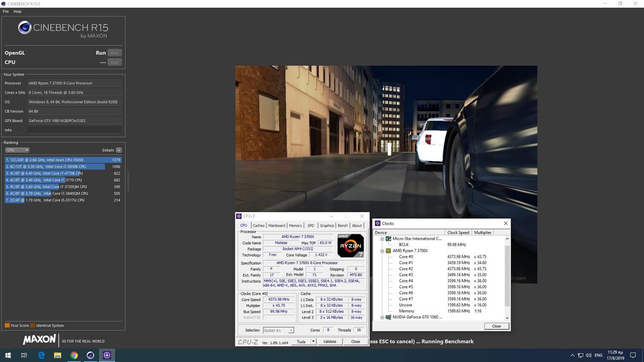
Task: Click the Validate button in CPU-Z
Action: point(330,341)
